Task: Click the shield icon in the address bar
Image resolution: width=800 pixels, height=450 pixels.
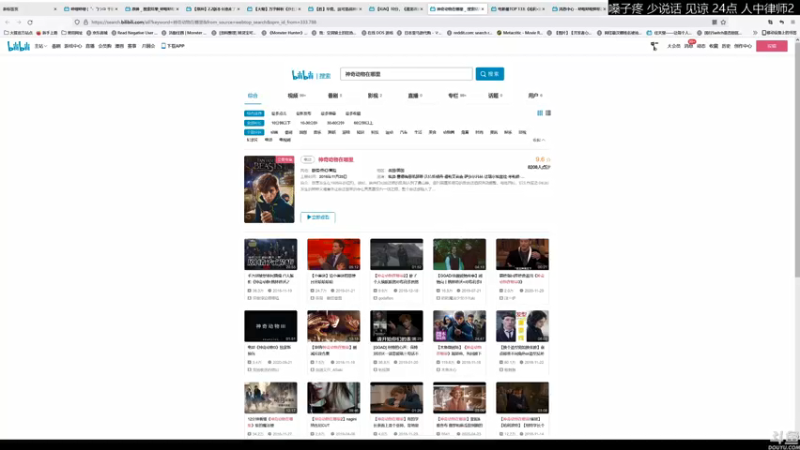Action: pos(77,22)
